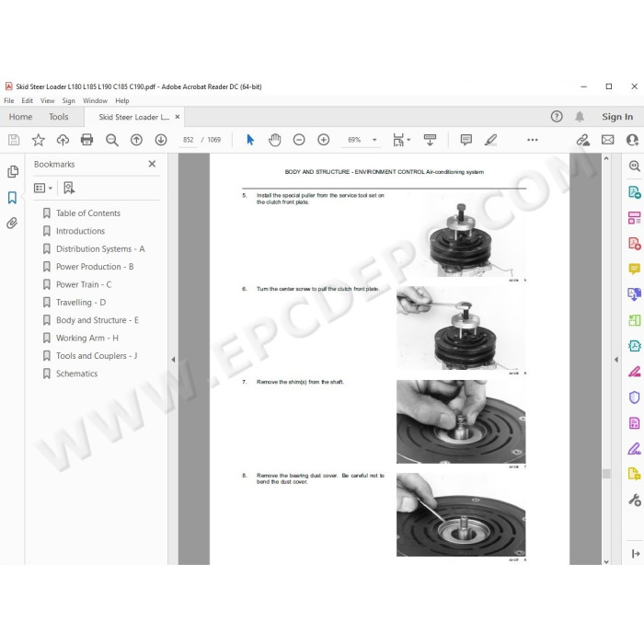Open the bookmark options dropdown
The width and height of the screenshot is (644, 644).
click(x=43, y=188)
